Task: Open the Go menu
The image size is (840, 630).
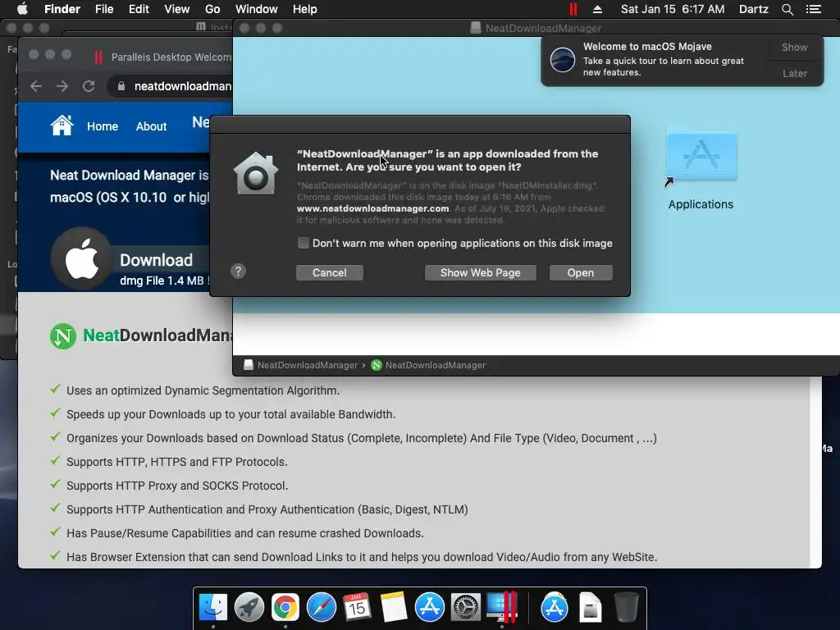Action: coord(212,9)
